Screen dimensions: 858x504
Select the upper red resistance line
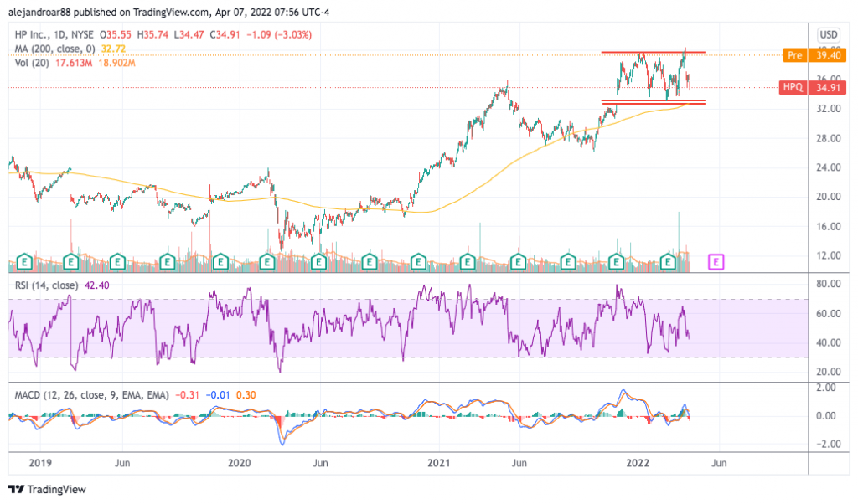click(x=654, y=53)
